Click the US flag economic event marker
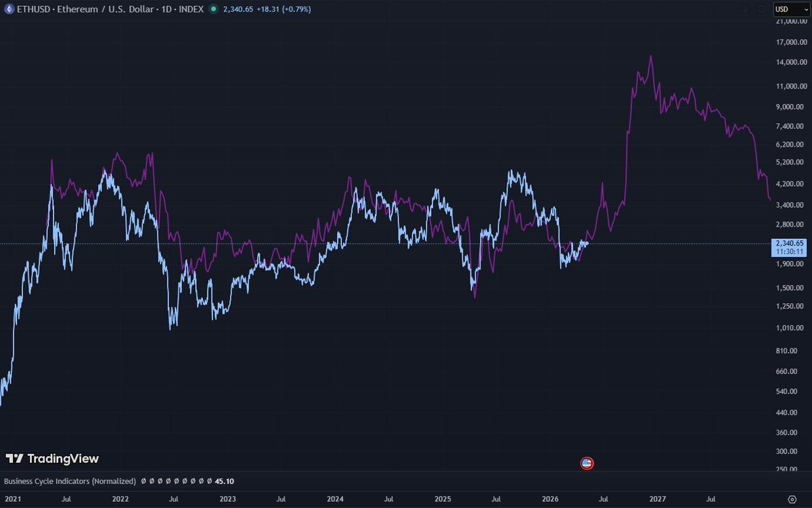812x508 pixels. click(587, 463)
